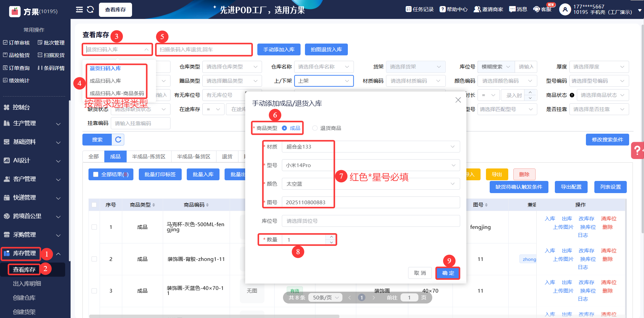Open 颜色 dropdown 太空蓝
Viewport: 644px width, 318px height.
371,184
